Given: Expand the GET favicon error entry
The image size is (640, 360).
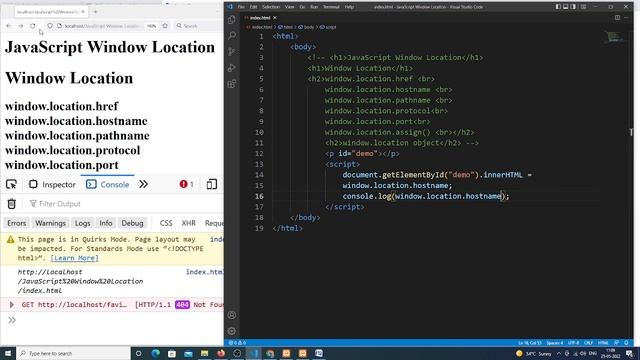Looking at the screenshot, I should [x=11, y=304].
